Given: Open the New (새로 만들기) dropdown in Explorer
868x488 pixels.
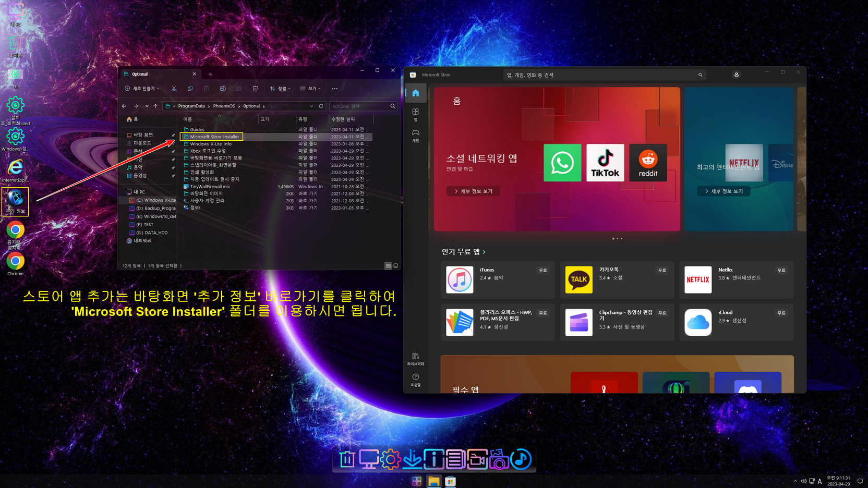Looking at the screenshot, I should [x=142, y=89].
